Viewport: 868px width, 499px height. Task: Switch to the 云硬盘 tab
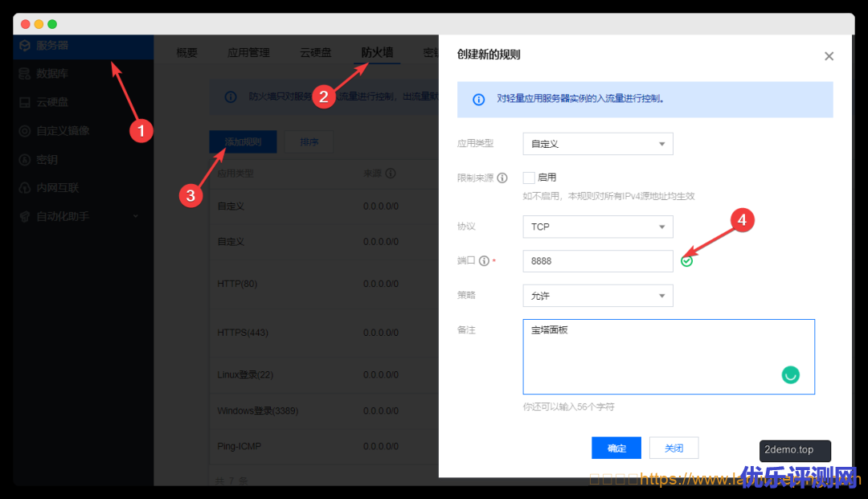(x=316, y=52)
